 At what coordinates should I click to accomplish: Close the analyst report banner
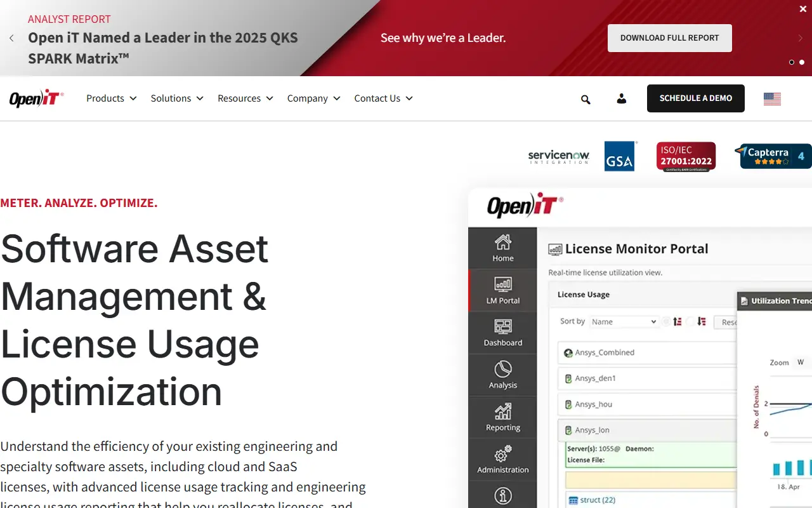click(802, 9)
